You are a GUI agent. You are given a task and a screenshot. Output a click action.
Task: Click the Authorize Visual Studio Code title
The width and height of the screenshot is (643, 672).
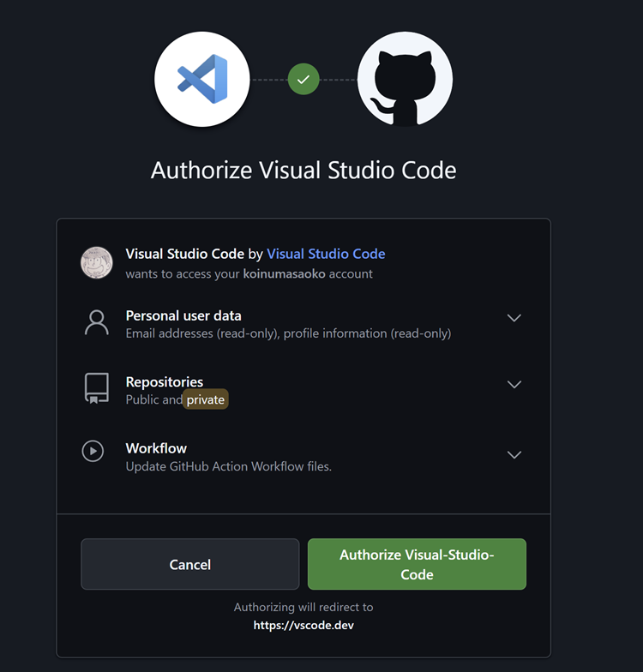coord(303,171)
